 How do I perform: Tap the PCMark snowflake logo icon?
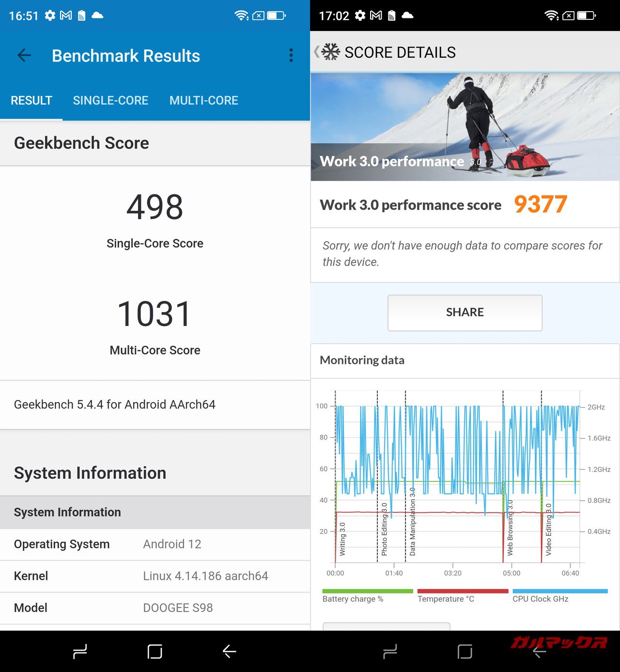pos(331,52)
